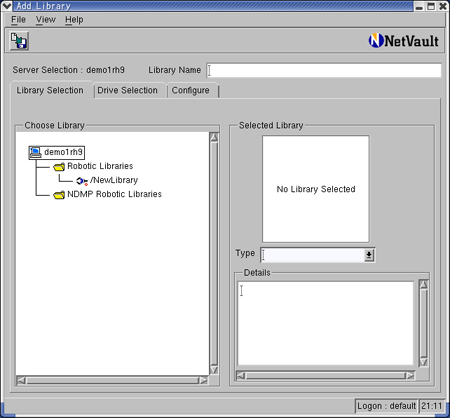Select the demo1rh9 tree node label
Screen dimensions: 450x418
click(x=63, y=152)
